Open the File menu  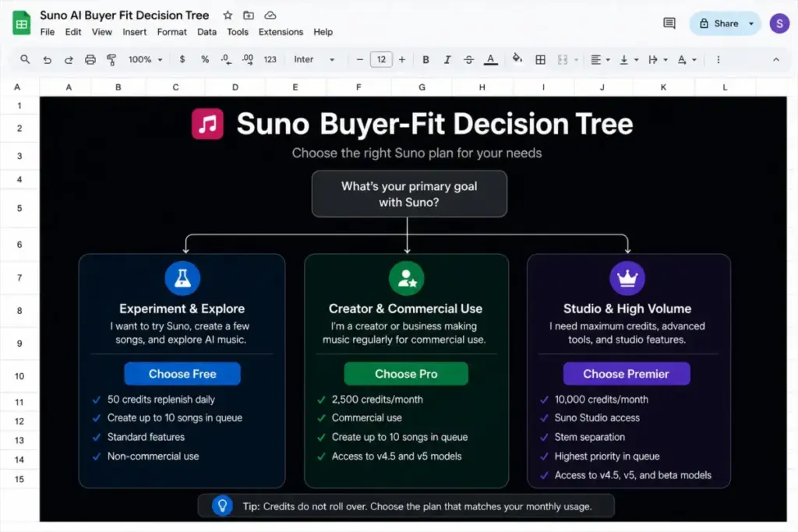pos(48,32)
